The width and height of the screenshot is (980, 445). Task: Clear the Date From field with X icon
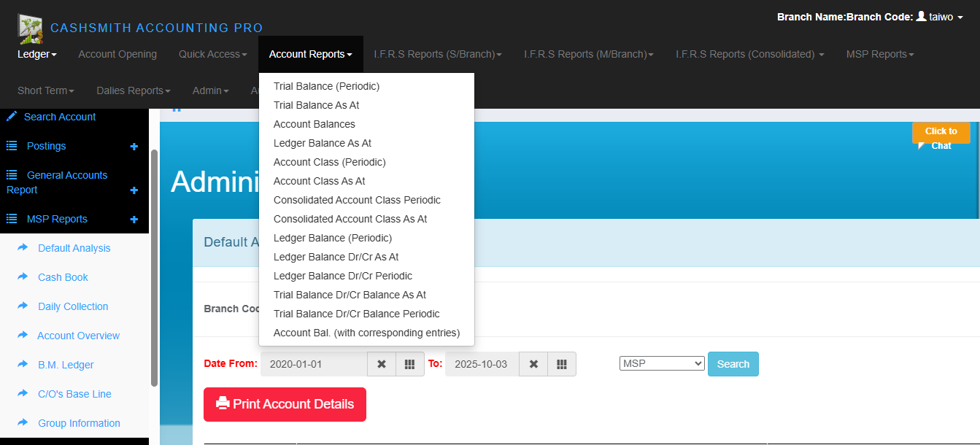[381, 364]
